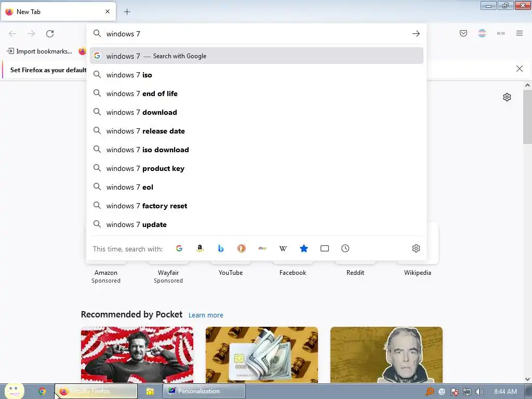The height and width of the screenshot is (399, 532).
Task: Open the Wayfair Sponsored shortcut
Action: click(x=168, y=272)
